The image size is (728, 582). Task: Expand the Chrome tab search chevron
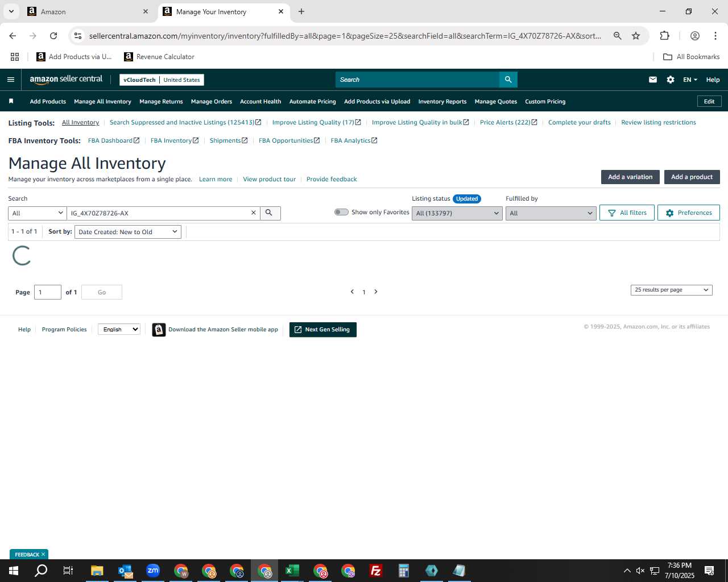[11, 11]
